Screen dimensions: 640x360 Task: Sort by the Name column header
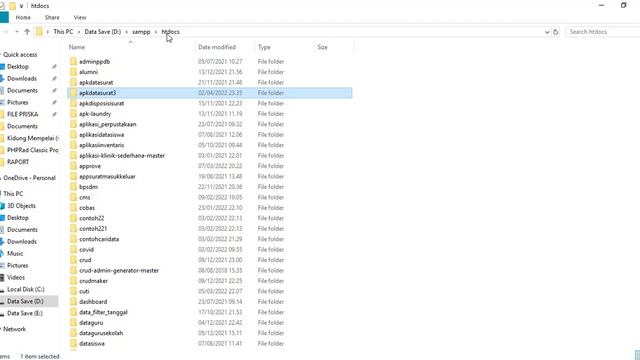click(x=77, y=47)
